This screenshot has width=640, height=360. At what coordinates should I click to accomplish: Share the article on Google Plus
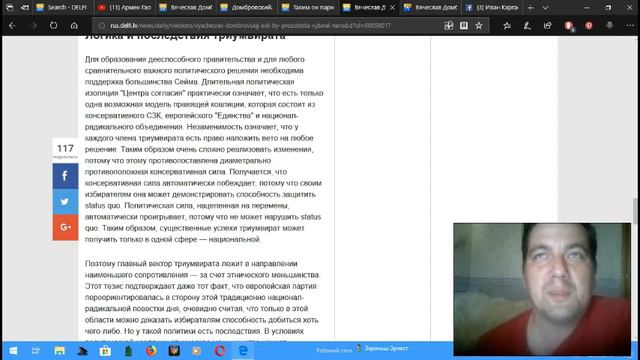(x=65, y=227)
